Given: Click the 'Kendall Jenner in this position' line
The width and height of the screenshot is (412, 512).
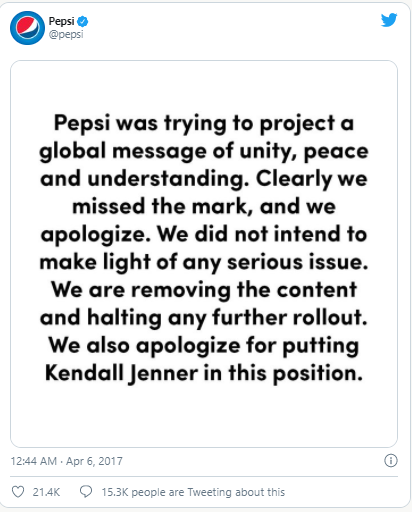Looking at the screenshot, I should 204,373.
